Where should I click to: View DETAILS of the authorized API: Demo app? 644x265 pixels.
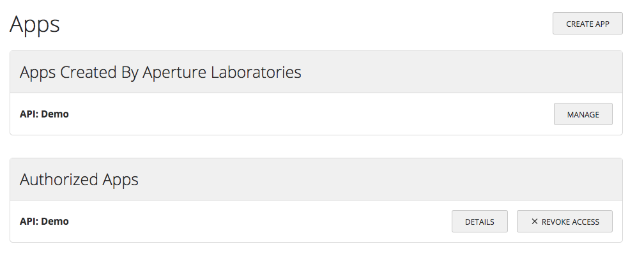[479, 222]
